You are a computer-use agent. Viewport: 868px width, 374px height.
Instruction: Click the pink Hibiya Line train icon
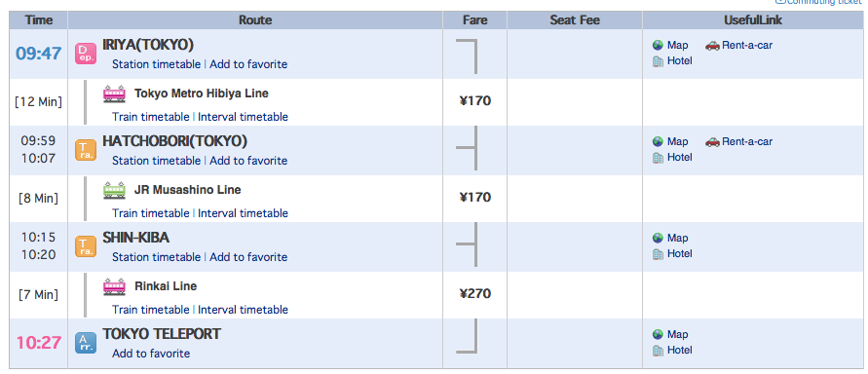pyautogui.click(x=115, y=94)
